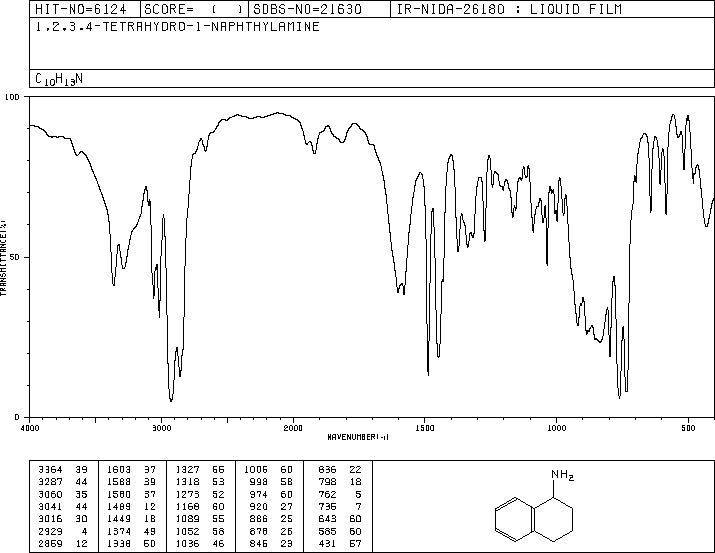Click the 643 peak table entry
Screen dimensions: 715x553
tap(340, 519)
